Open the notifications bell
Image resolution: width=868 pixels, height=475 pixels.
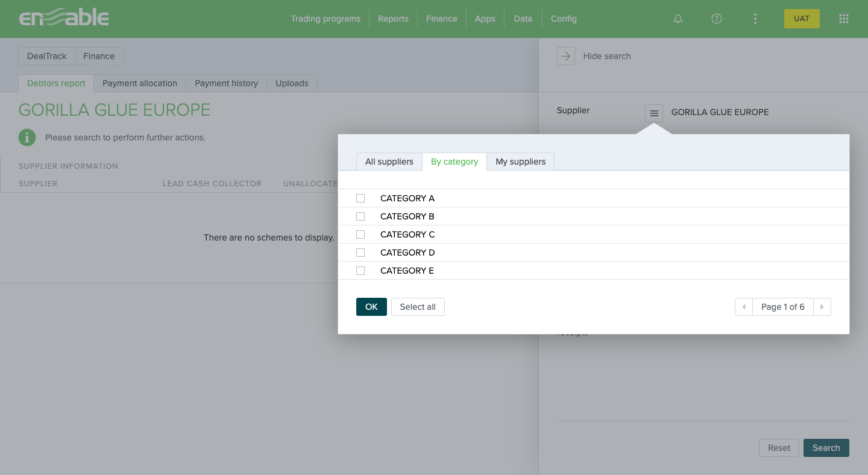678,19
